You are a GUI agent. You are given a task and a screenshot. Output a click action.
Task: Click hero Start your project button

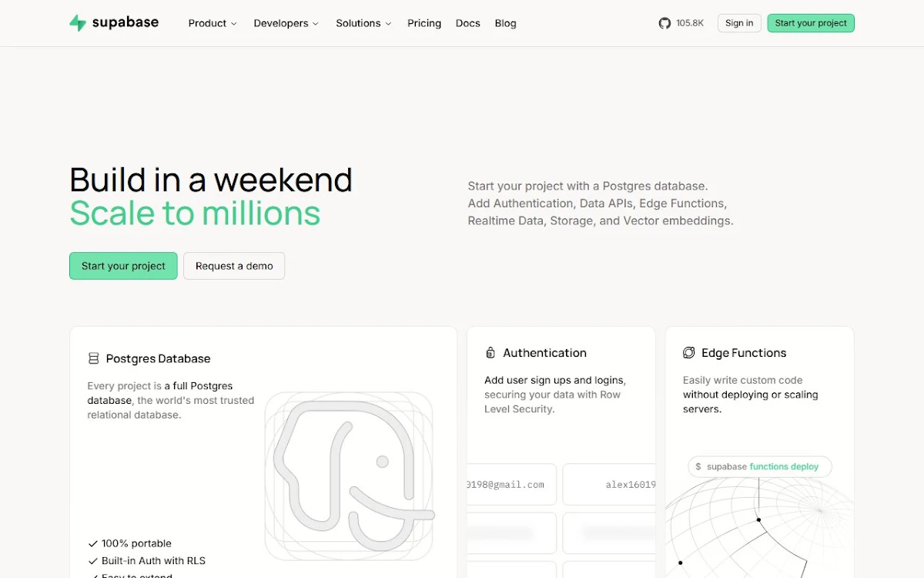pyautogui.click(x=123, y=266)
